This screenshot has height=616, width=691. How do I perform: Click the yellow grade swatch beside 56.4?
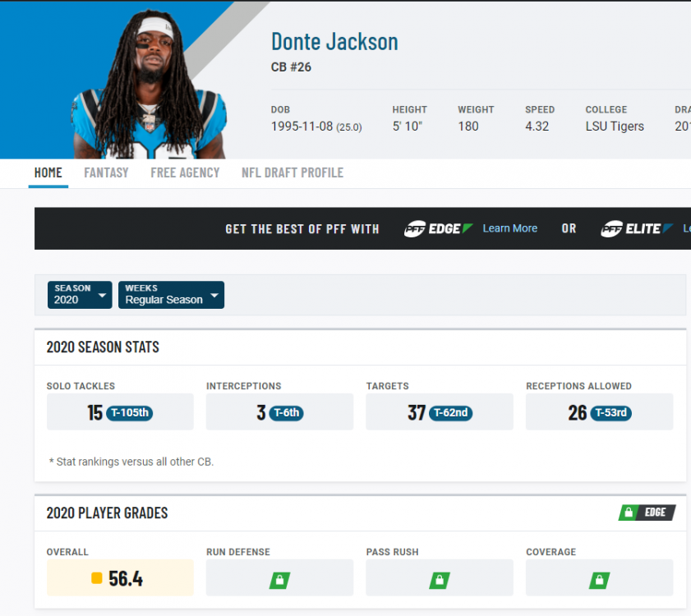[x=97, y=578]
